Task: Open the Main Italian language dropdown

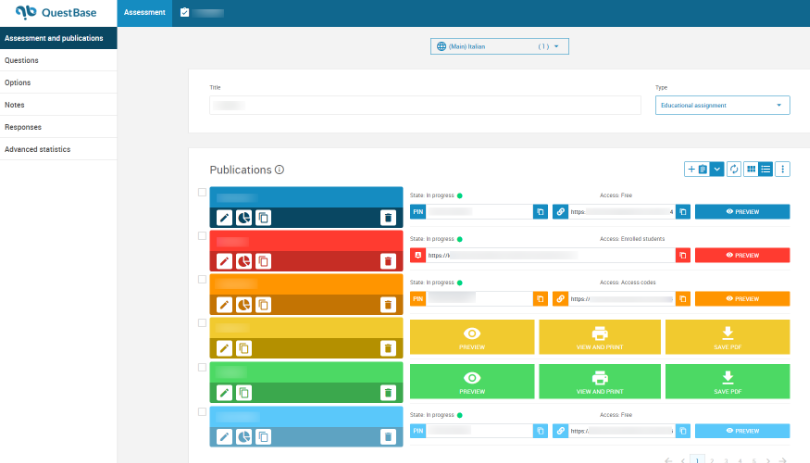Action: pyautogui.click(x=500, y=46)
